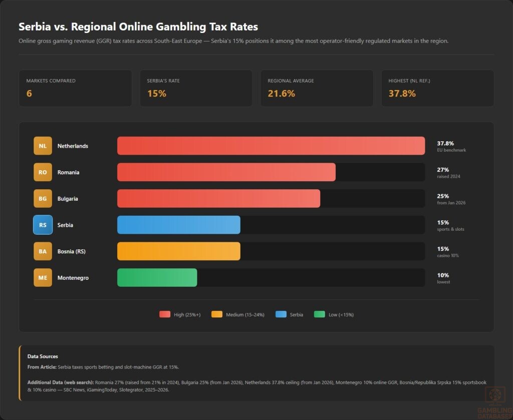Image resolution: width=513 pixels, height=420 pixels.
Task: Click the REGIONAL AVERAGE card label
Action: tap(291, 81)
